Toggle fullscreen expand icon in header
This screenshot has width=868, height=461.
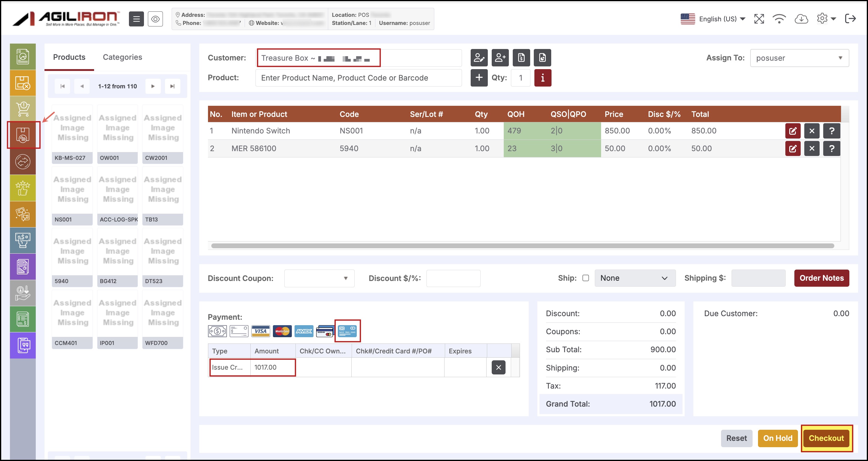(x=759, y=19)
